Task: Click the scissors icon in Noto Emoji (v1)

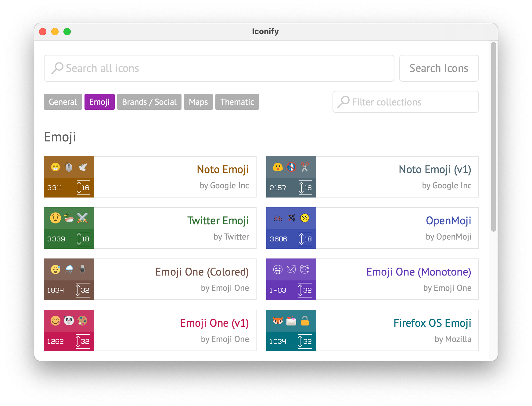Action: (304, 167)
